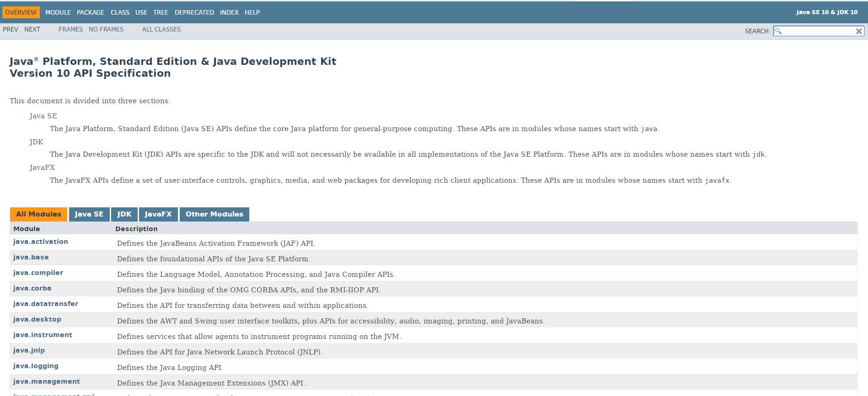Click description 'Defines the Java Logging API.'
The height and width of the screenshot is (396, 868).
(x=170, y=368)
